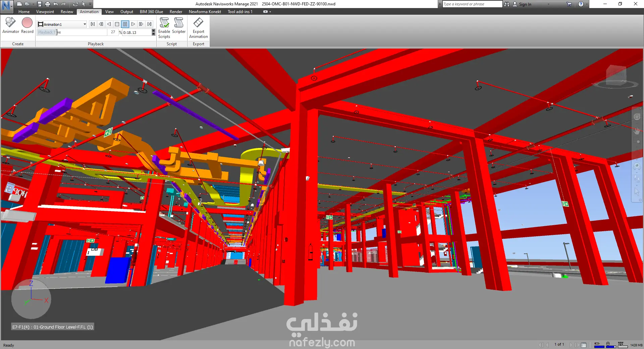Screen dimensions: 644x349
Task: Open the Viewpoint ribbon tab
Action: (45, 12)
